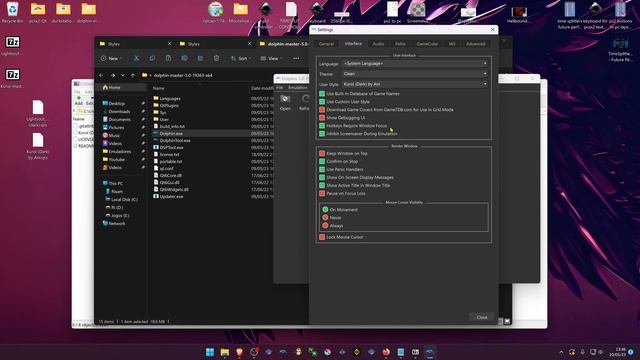Enable Keep Window on Top

(x=343, y=153)
